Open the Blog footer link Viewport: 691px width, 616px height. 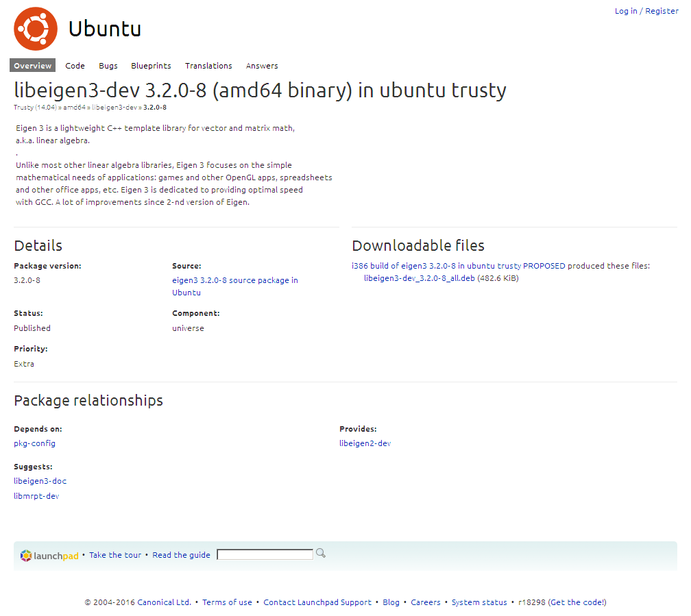[x=391, y=602]
